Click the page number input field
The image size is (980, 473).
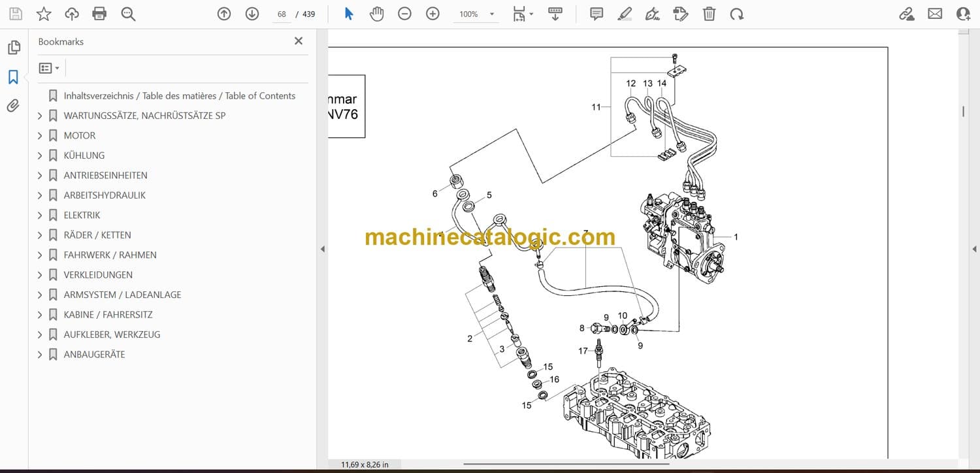[282, 14]
